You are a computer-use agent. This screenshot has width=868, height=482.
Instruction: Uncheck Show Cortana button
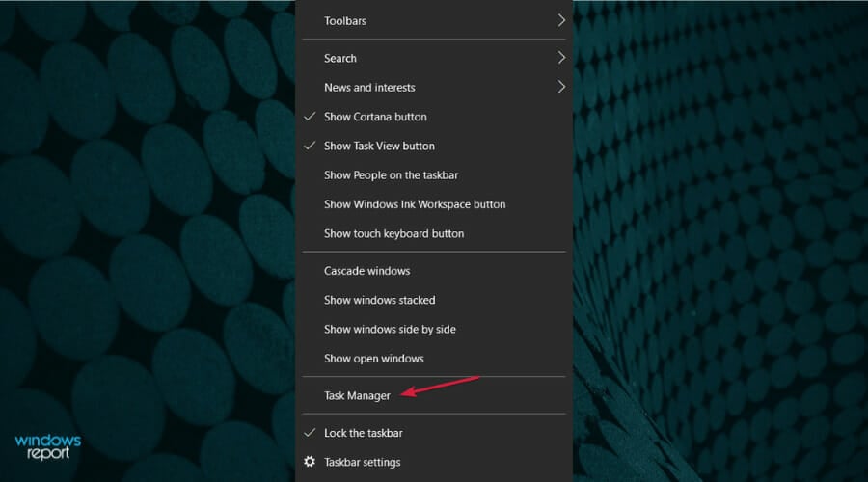click(x=434, y=117)
